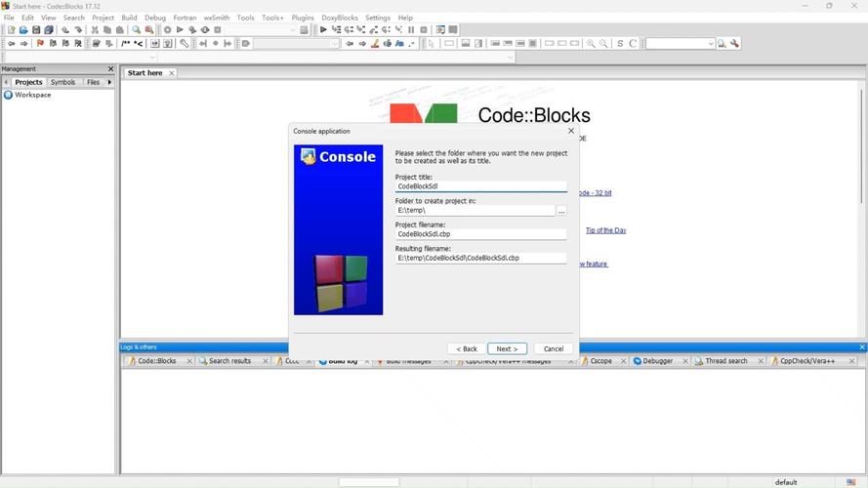This screenshot has height=488, width=868.
Task: Click the New file toolbar icon
Action: 11,30
